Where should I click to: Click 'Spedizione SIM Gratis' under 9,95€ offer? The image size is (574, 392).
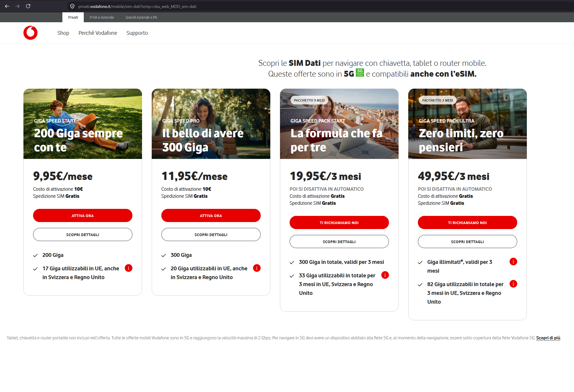pyautogui.click(x=56, y=196)
